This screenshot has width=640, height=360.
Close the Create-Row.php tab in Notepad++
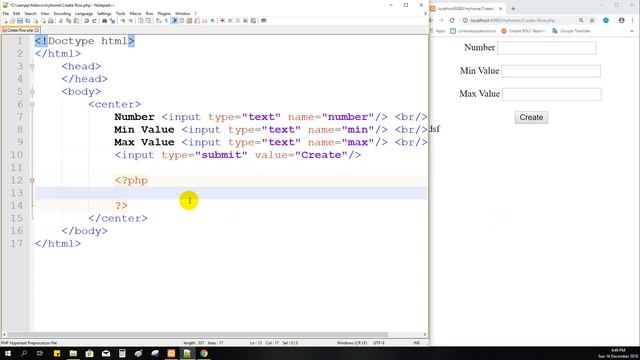[37, 30]
